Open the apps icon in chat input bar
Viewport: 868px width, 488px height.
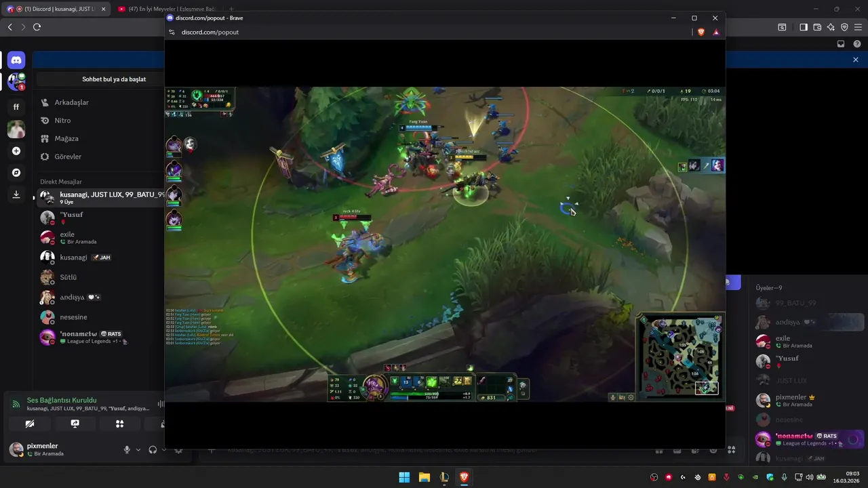(x=731, y=449)
